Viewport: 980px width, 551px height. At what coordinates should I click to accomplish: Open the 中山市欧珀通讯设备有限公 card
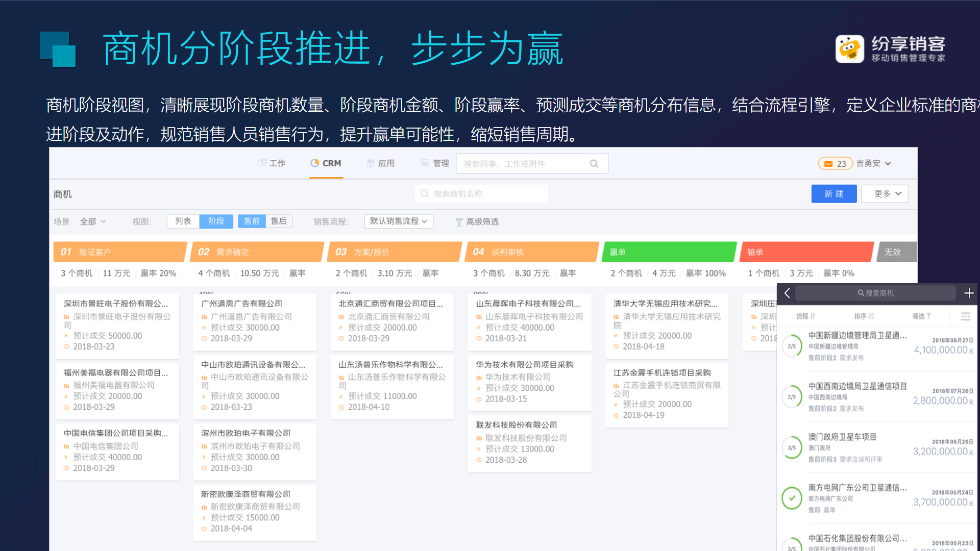pos(255,386)
